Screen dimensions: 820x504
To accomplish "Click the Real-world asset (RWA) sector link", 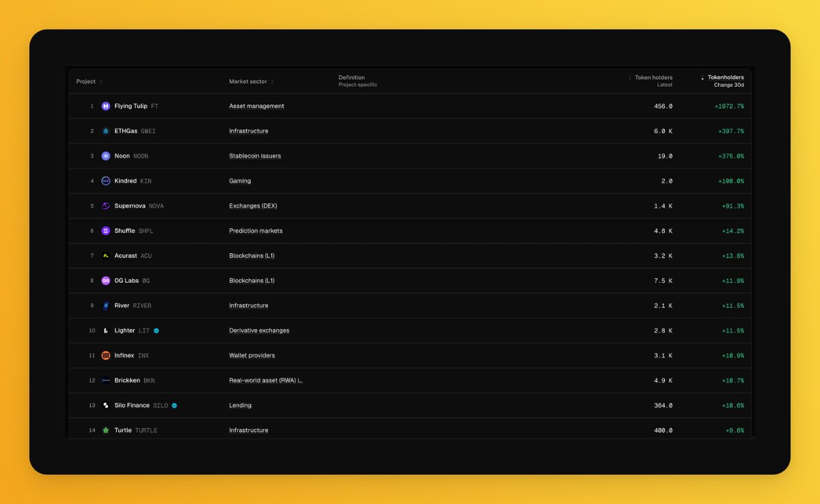I will click(266, 380).
